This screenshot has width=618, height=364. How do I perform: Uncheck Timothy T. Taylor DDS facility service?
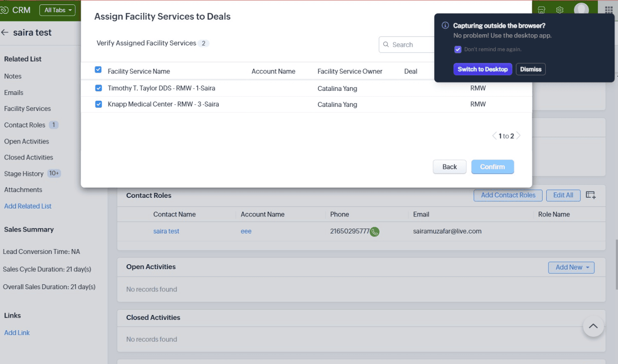point(99,88)
